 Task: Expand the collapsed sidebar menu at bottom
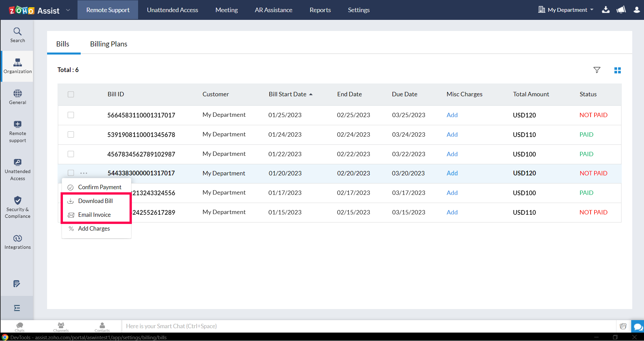click(17, 308)
